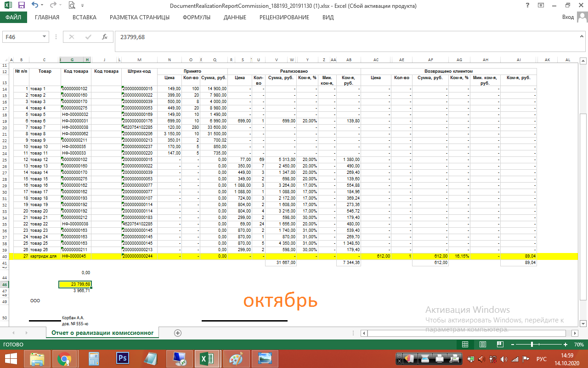
Task: Add a new sheet with plus button
Action: (x=178, y=333)
